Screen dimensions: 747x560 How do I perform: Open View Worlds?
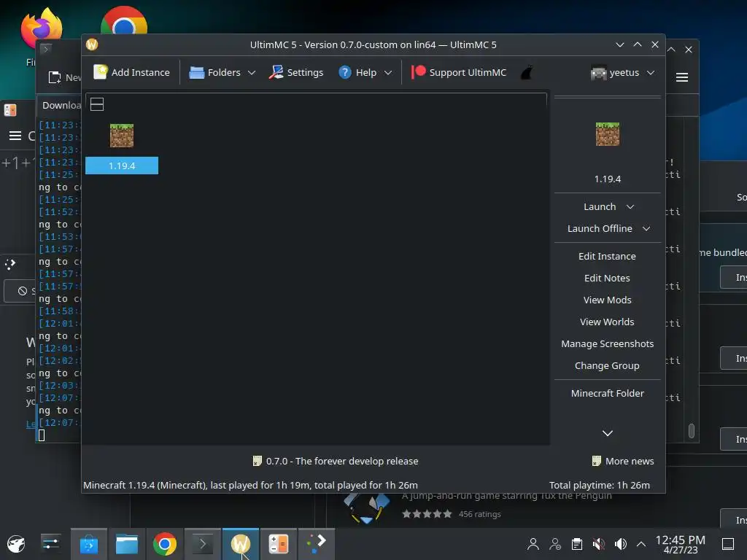pos(607,322)
